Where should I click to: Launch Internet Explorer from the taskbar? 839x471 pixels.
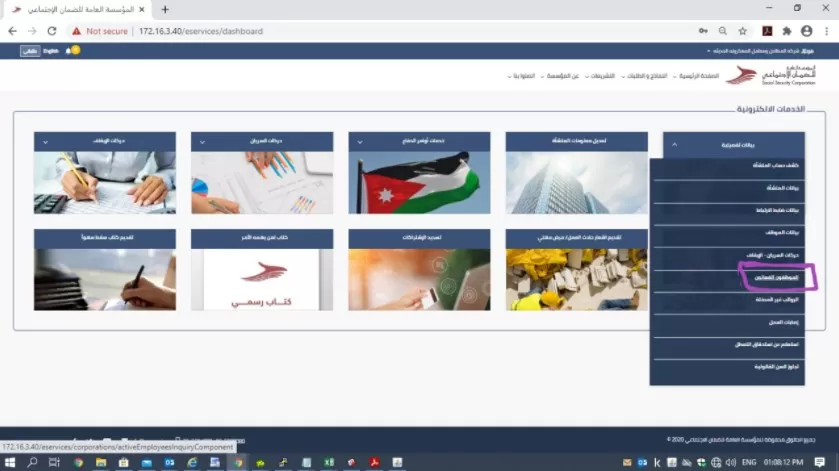(192, 462)
